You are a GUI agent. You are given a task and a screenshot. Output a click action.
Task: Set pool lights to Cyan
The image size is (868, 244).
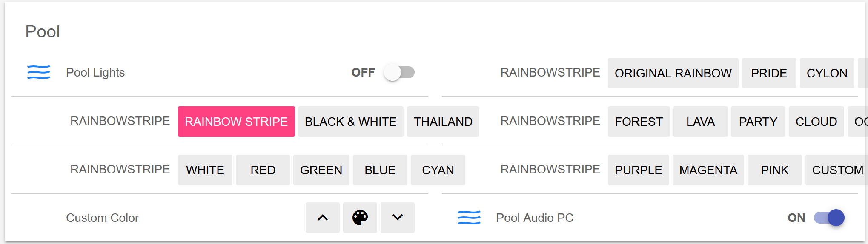click(x=438, y=170)
